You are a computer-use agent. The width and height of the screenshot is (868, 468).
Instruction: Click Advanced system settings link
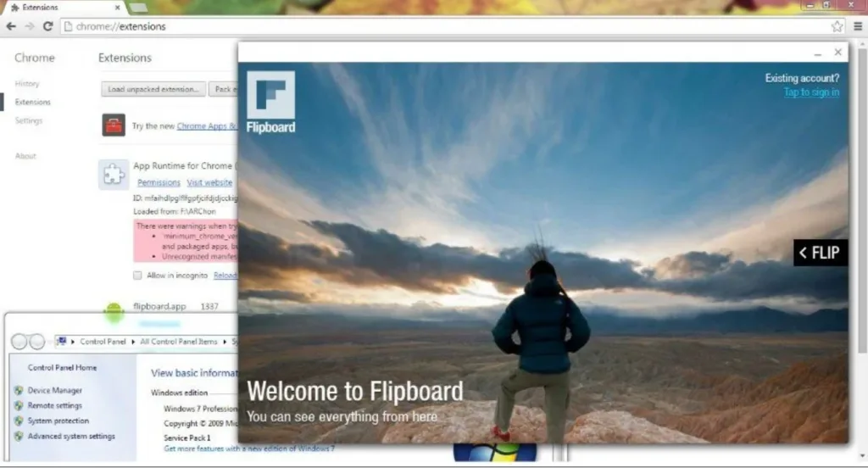click(71, 437)
